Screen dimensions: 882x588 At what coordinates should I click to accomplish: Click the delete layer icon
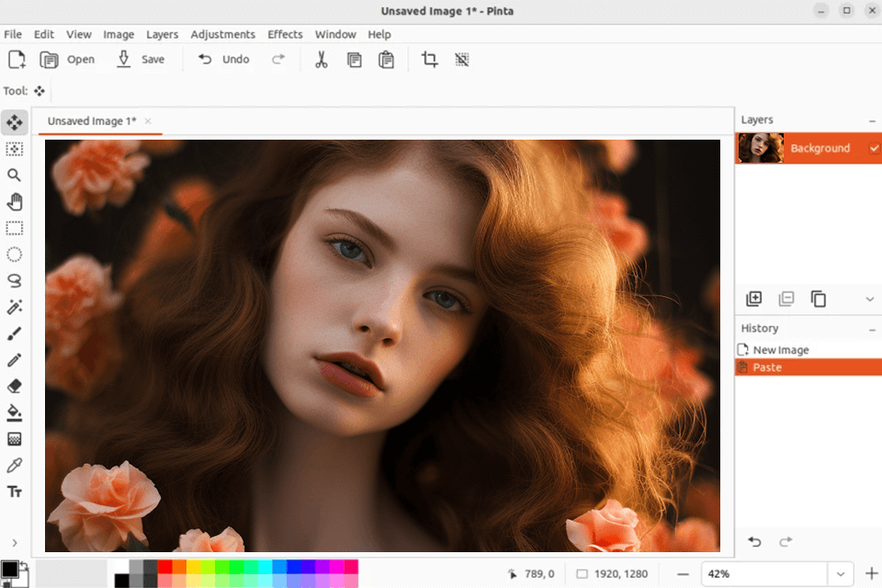pyautogui.click(x=786, y=299)
